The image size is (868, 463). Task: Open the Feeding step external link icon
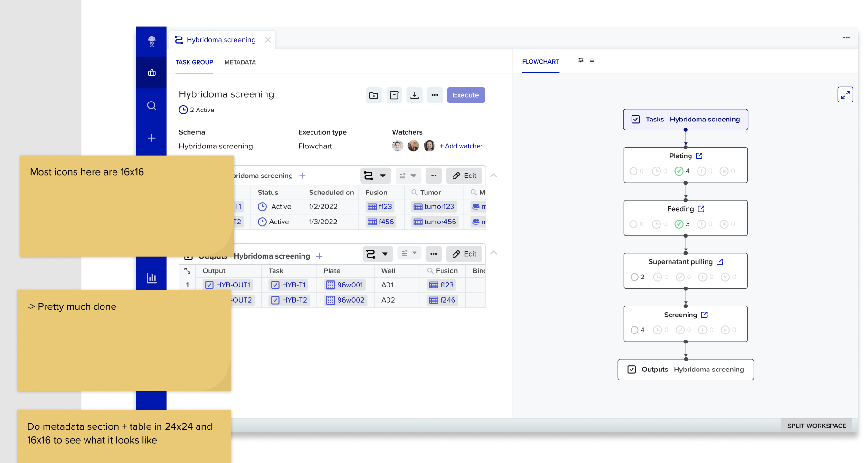701,209
